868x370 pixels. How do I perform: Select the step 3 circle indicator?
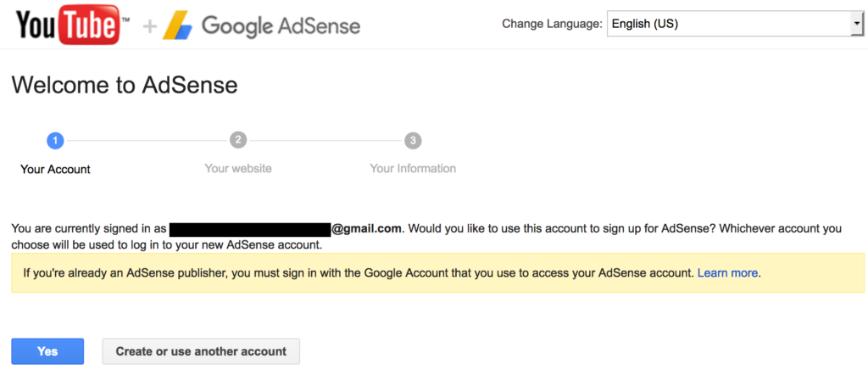[413, 141]
